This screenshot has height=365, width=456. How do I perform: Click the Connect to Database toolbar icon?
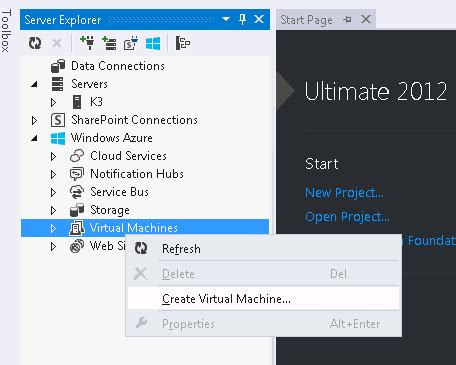pos(87,43)
